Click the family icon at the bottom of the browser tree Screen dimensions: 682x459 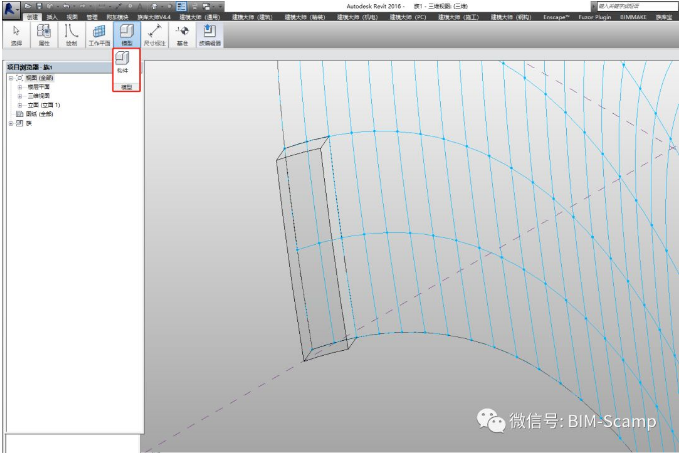pos(20,124)
